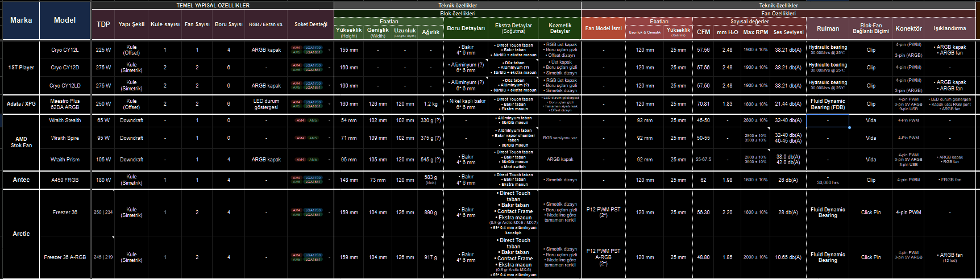Open socket dropdown in Wraith Spire row
980x279 pixels.
pos(329,138)
